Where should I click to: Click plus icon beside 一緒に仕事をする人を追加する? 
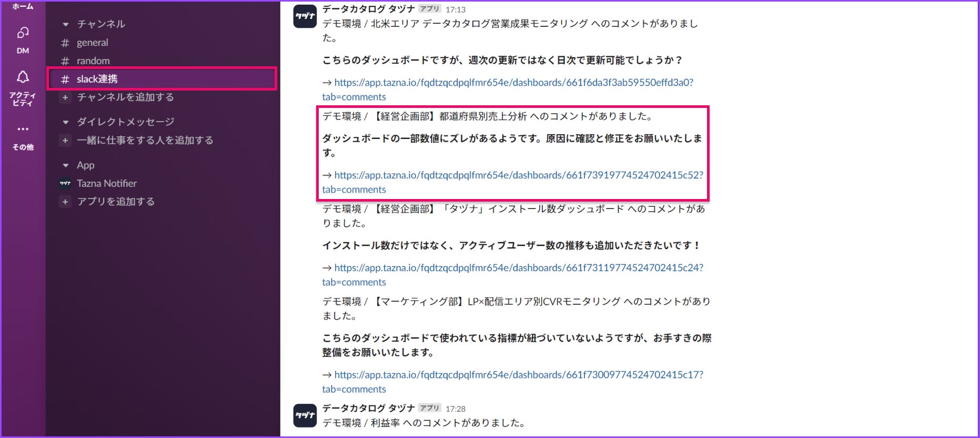tap(65, 141)
